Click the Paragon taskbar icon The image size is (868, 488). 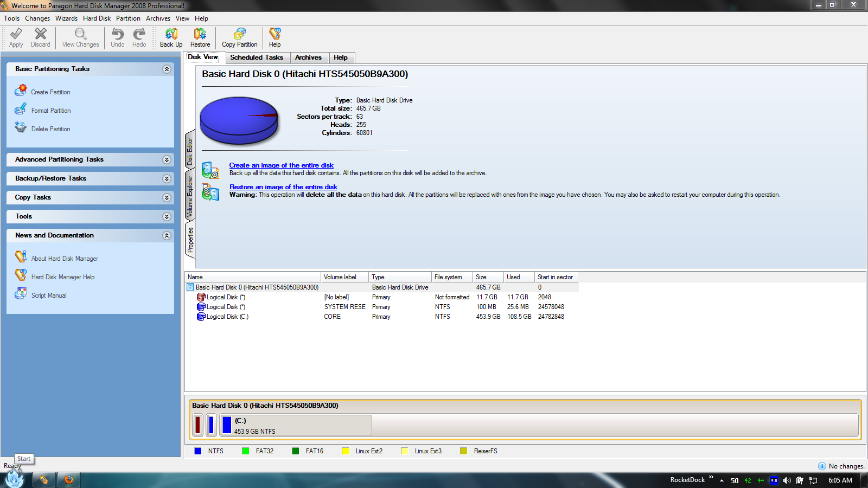tap(44, 479)
